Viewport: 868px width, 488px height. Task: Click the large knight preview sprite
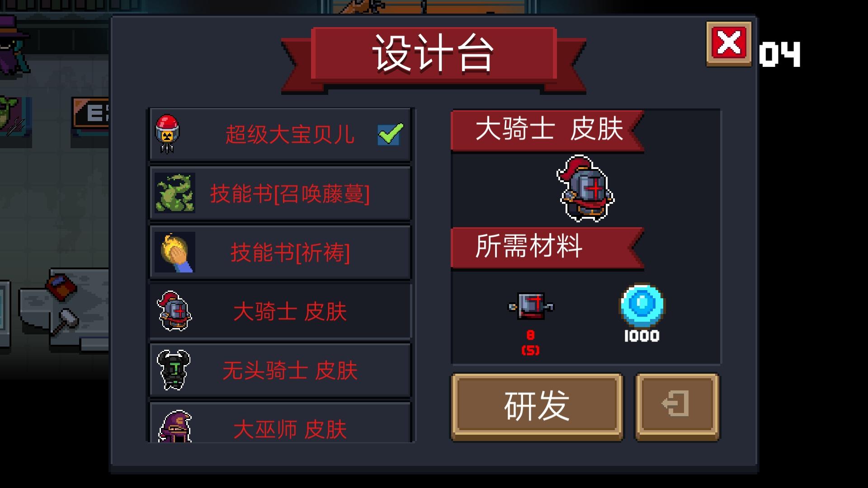pos(586,188)
